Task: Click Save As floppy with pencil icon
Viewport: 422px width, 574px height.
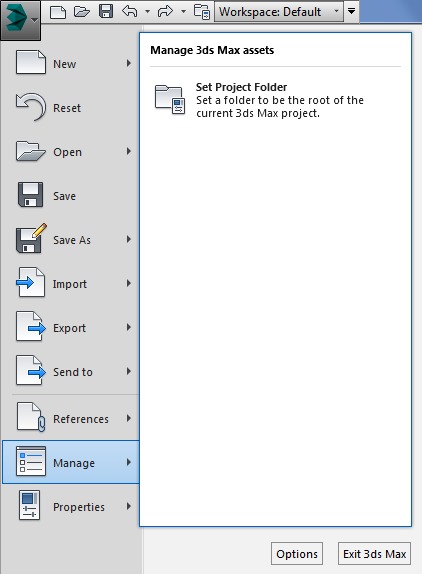Action: [x=31, y=238]
